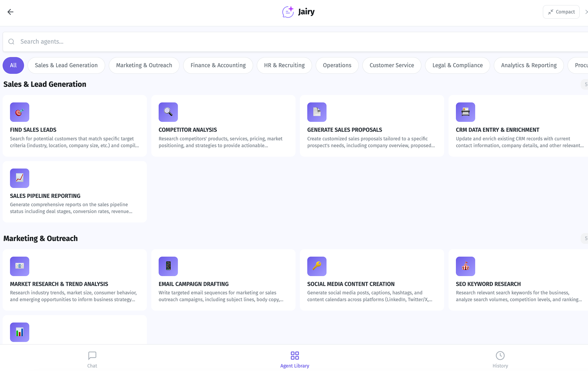Select the Agent Library tab
The height and width of the screenshot is (371, 588).
295,359
